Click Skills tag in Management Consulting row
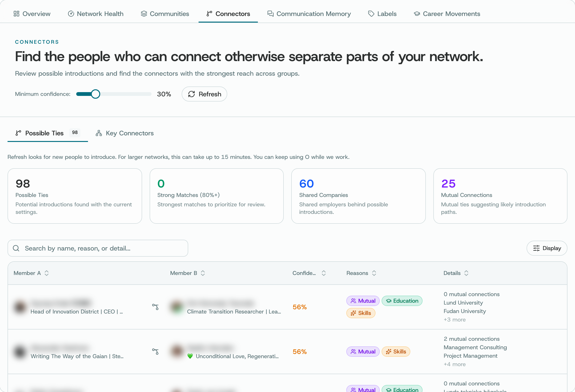This screenshot has width=575, height=392. (x=396, y=352)
